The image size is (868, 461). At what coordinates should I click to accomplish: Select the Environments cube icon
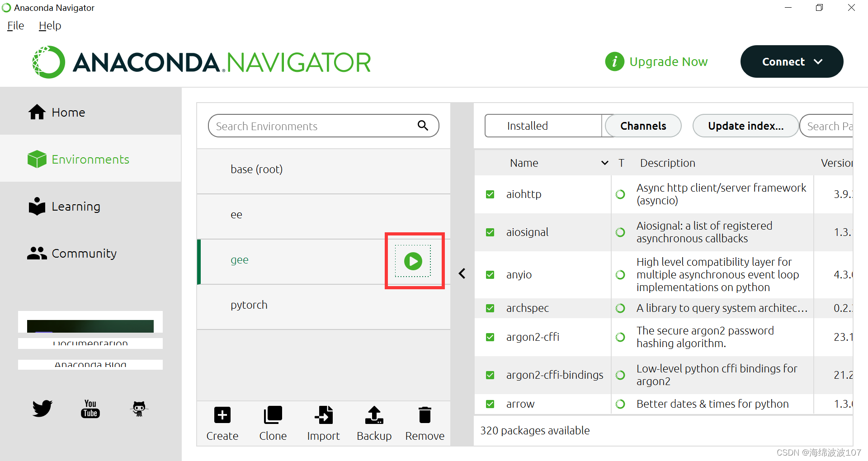tap(37, 159)
